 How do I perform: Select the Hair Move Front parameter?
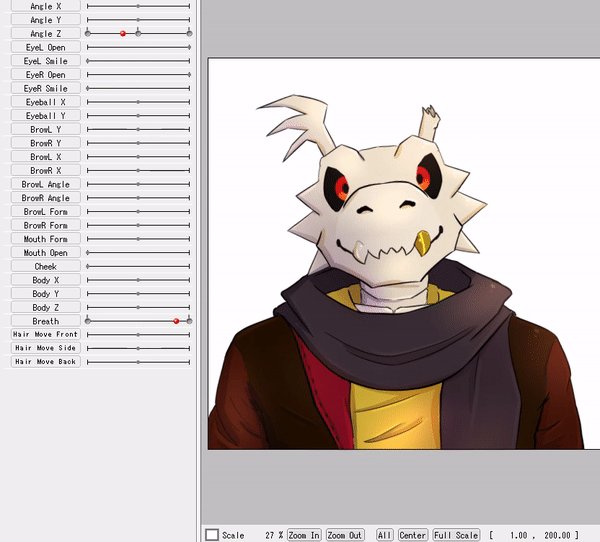point(46,335)
